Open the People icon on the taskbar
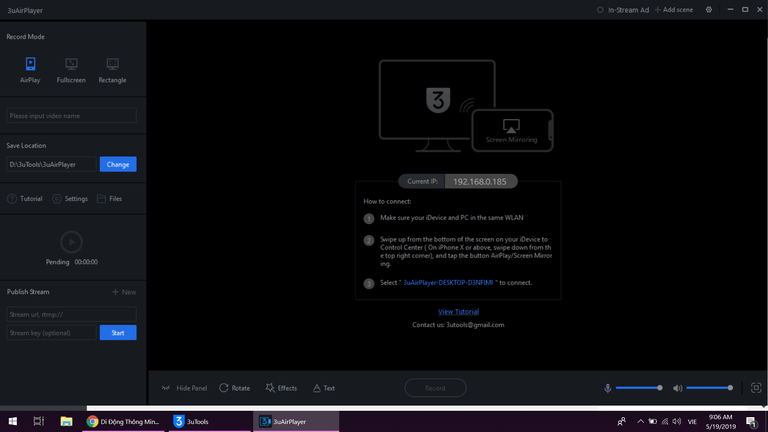Image resolution: width=768 pixels, height=432 pixels. tap(622, 421)
